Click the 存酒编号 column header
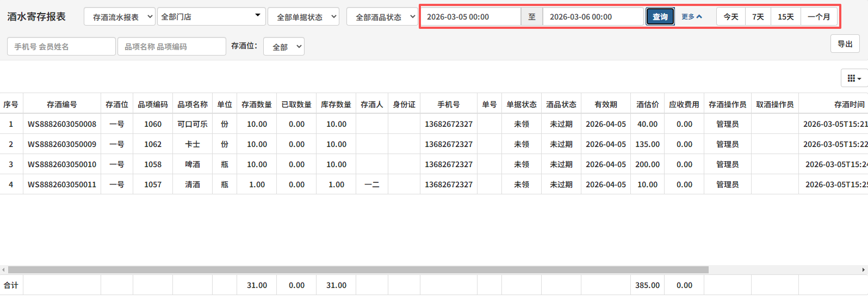868x300 pixels. pyautogui.click(x=62, y=105)
